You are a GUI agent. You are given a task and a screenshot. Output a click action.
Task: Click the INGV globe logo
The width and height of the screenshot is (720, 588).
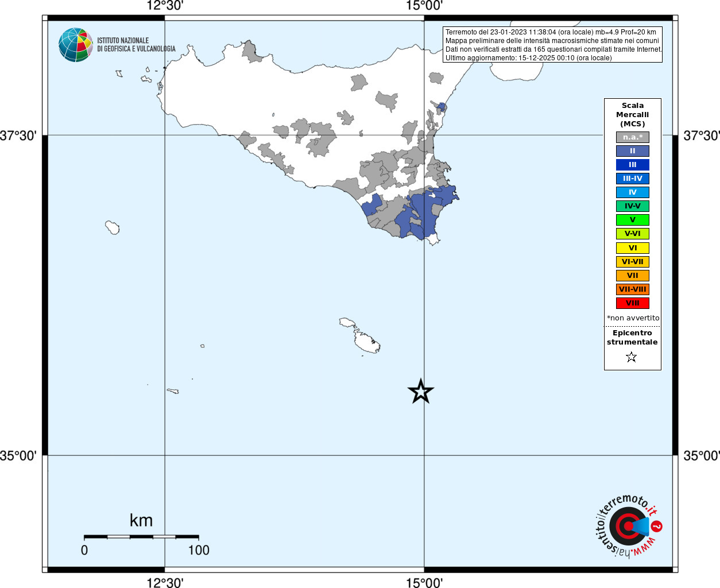coord(76,45)
